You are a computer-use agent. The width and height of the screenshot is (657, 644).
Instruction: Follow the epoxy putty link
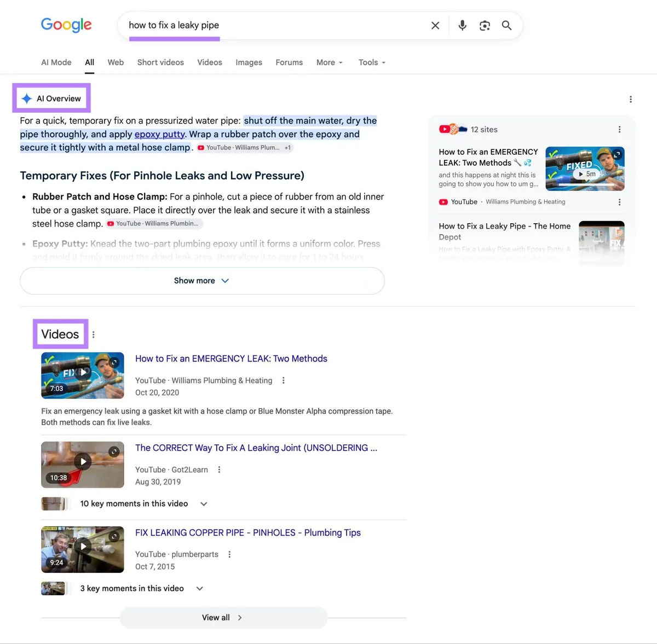click(160, 134)
